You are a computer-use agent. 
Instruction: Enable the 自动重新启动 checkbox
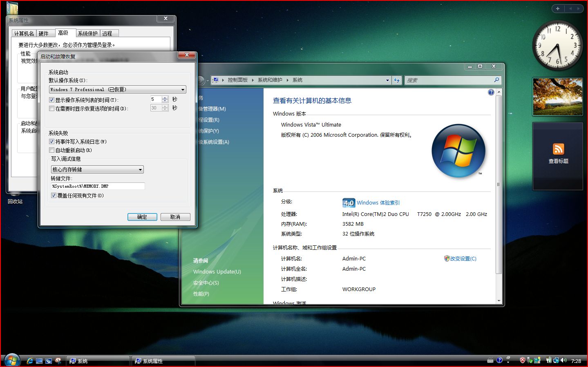[51, 150]
